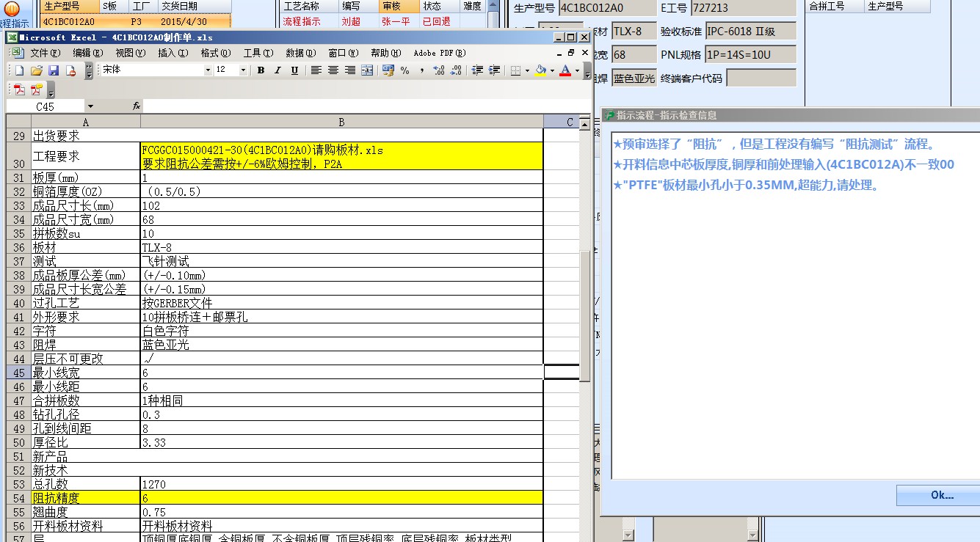Click the 合拼工号 column header
Image resolution: width=980 pixels, height=542 pixels.
pos(835,7)
